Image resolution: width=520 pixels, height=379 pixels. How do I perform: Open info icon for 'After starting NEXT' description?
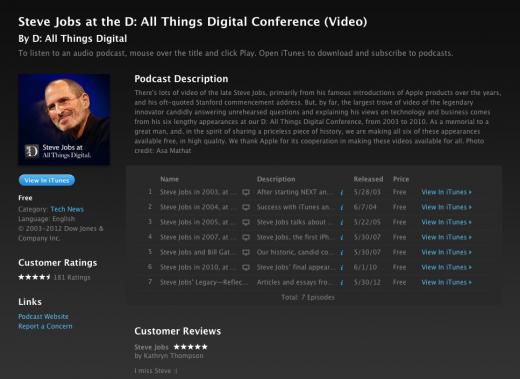342,193
